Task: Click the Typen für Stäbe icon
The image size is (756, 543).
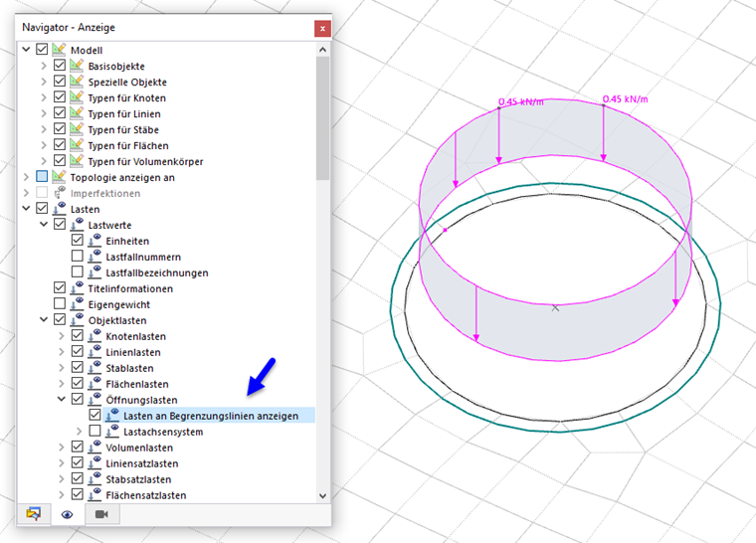Action: point(77,129)
